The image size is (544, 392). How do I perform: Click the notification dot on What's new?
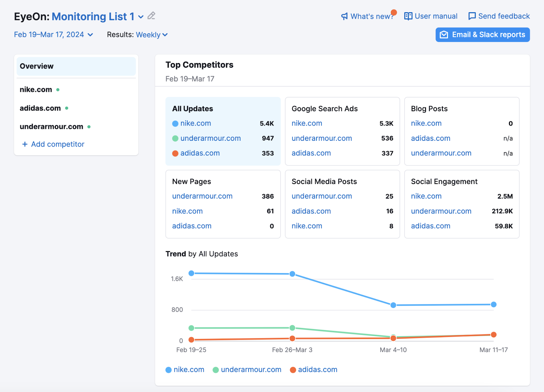point(393,12)
